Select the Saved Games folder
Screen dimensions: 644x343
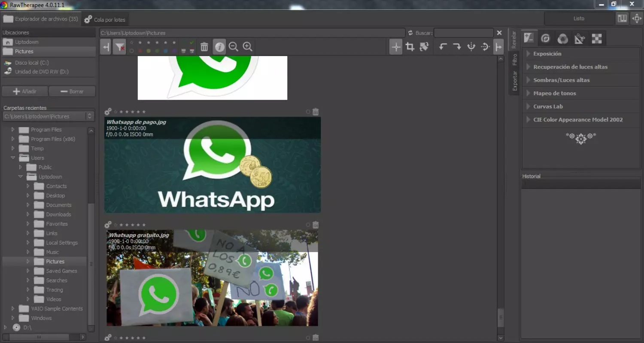pos(61,271)
